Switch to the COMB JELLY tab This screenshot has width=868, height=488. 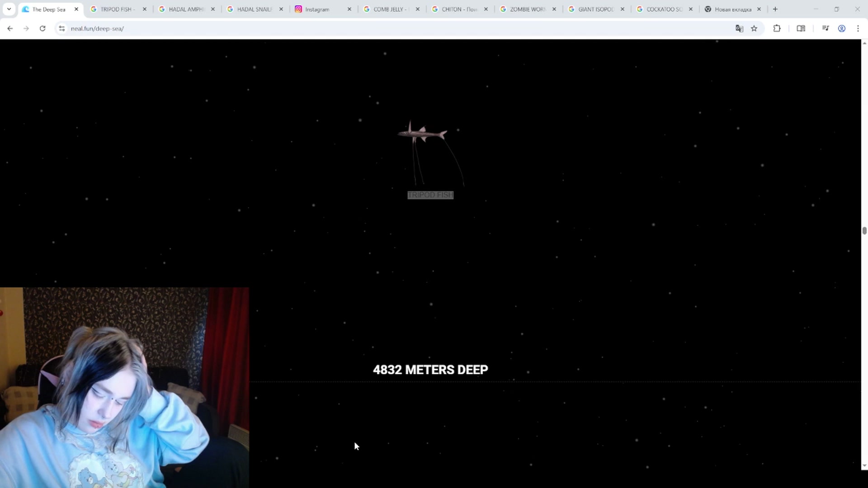[392, 9]
